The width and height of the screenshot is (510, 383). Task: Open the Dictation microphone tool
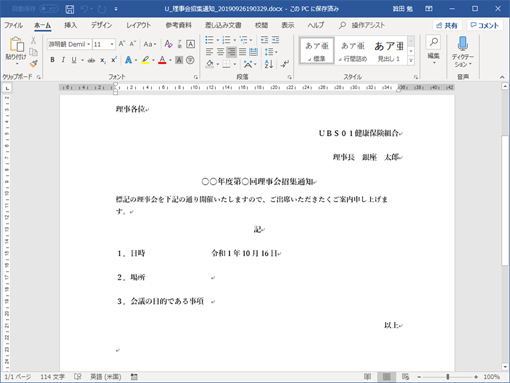(463, 52)
